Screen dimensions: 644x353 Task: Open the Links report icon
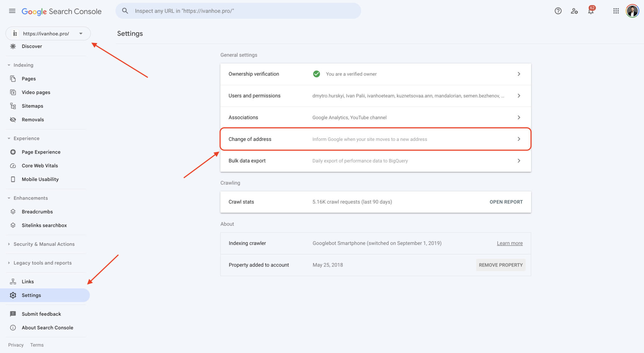pyautogui.click(x=13, y=281)
